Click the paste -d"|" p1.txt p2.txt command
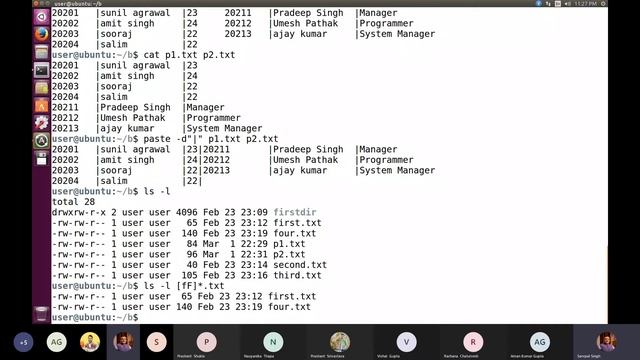640x360 pixels. click(x=211, y=139)
